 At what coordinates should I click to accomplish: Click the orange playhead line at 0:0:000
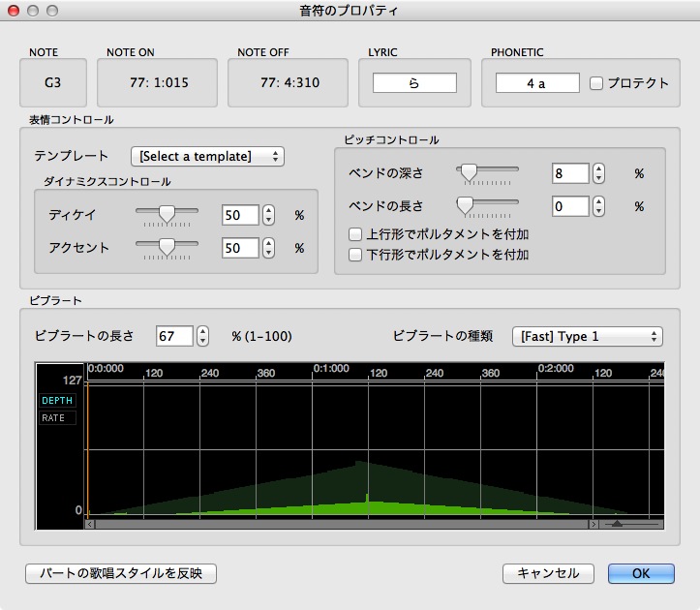[87, 449]
